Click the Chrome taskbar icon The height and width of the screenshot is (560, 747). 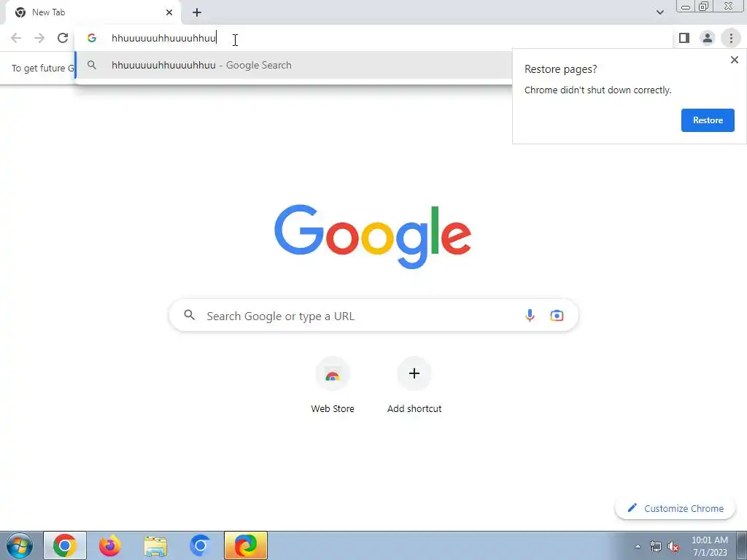click(x=65, y=545)
